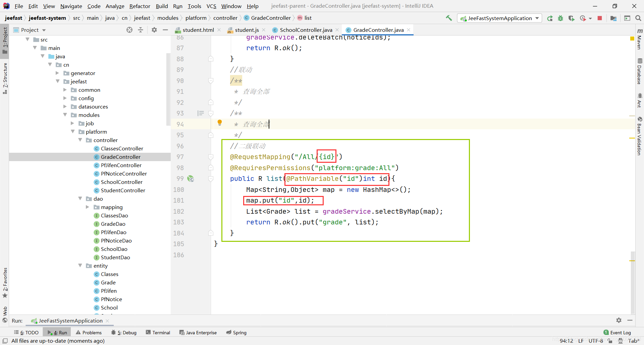Open JeeFastSystemApplication run configuration dropdown
644x345 pixels.
(499, 18)
